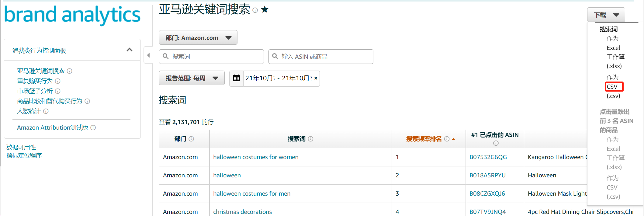Screen dimensions: 644x216
Task: Select 搜索词 download as Excel 工作簿 (.xlsx)
Action: [615, 52]
